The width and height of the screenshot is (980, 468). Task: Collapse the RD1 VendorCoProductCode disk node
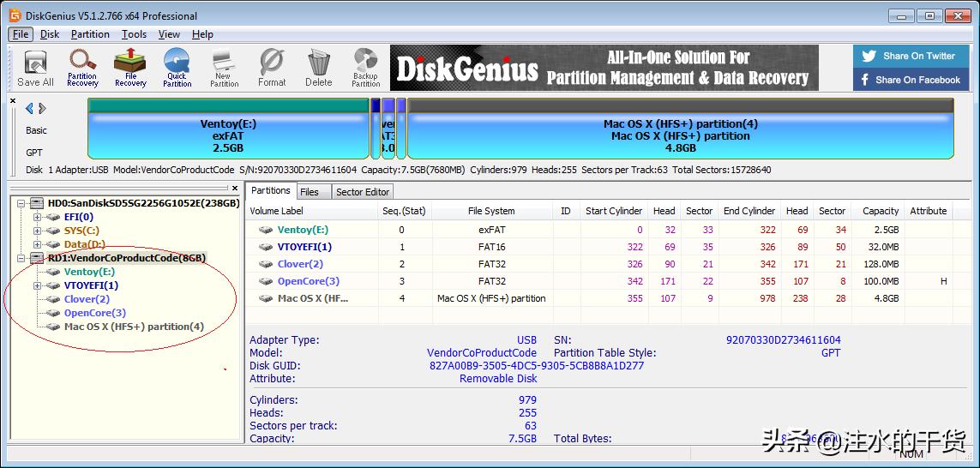click(21, 258)
